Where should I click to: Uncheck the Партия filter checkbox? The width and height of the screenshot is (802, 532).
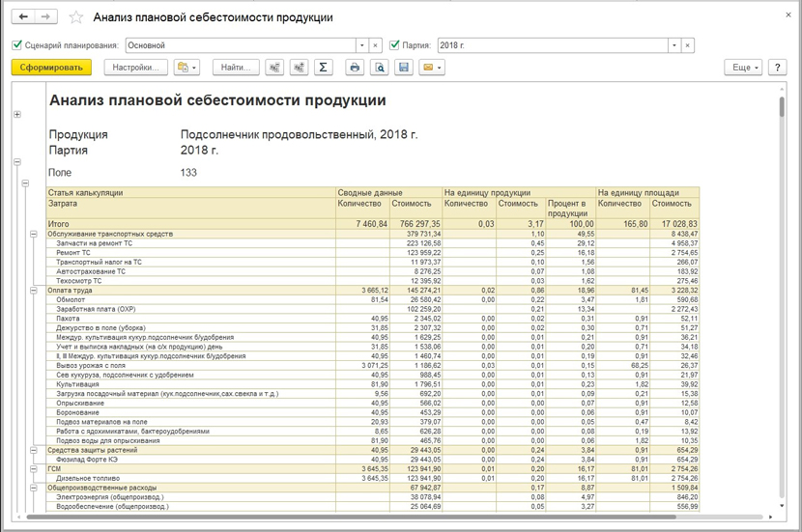394,45
